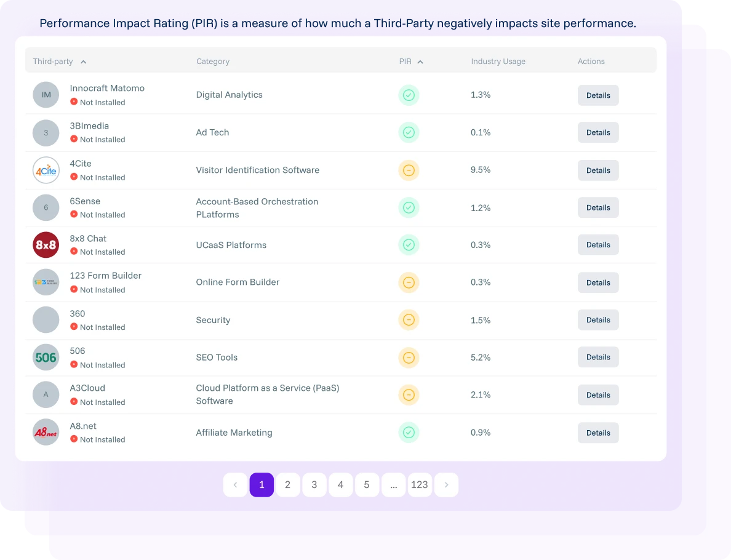Sort by Third-party column arrow
The width and height of the screenshot is (731, 560).
[84, 62]
